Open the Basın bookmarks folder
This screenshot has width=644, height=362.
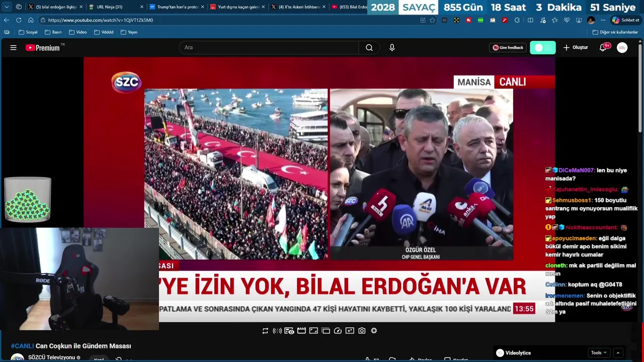point(53,32)
